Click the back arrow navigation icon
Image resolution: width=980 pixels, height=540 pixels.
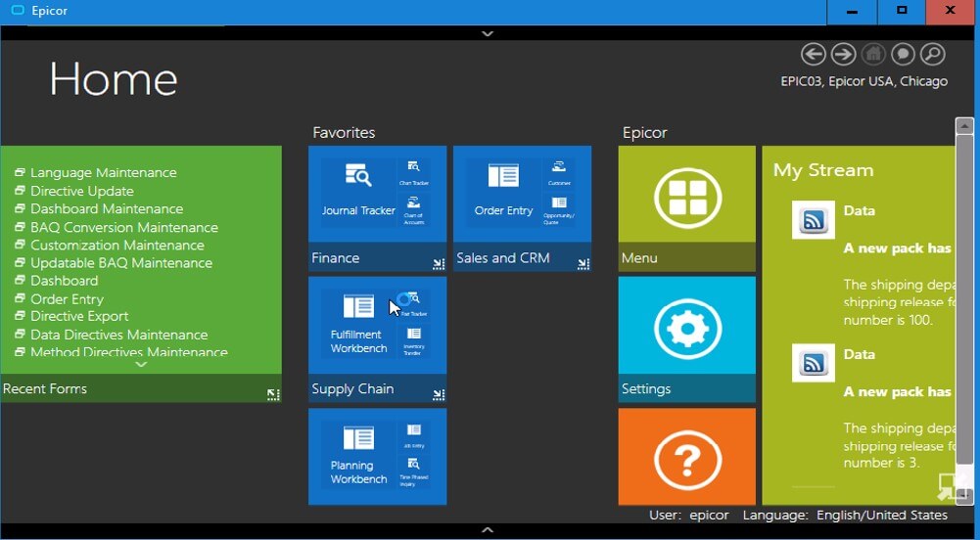(814, 55)
